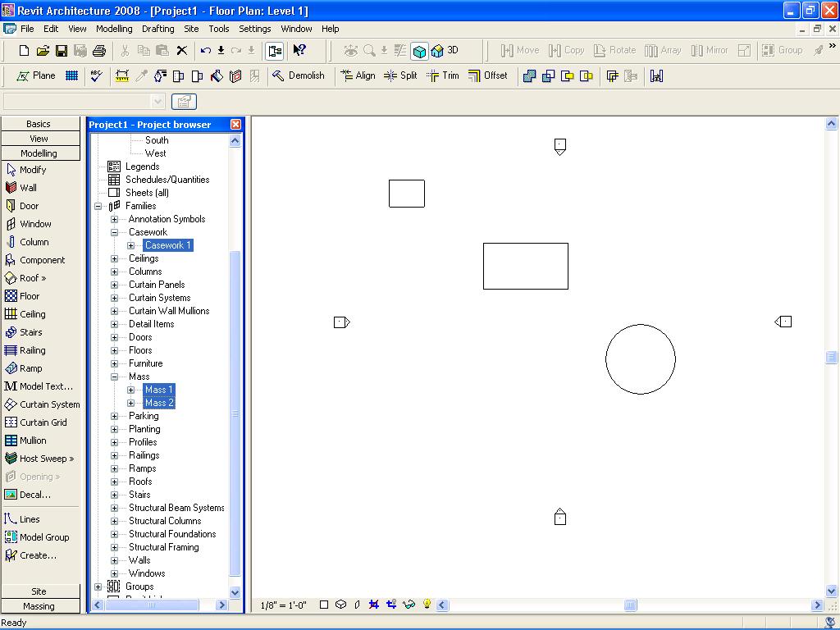Select the Railing tool
The height and width of the screenshot is (630, 840).
25,350
